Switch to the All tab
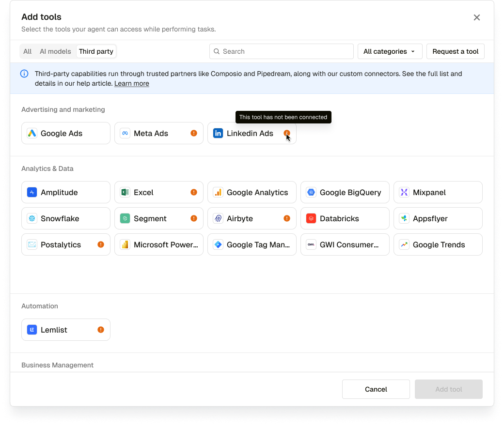 [28, 51]
